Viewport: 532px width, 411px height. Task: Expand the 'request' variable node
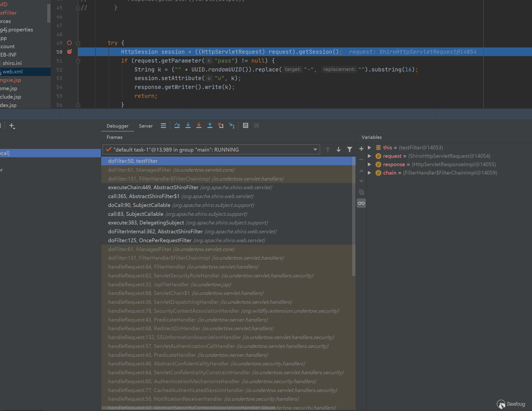(370, 156)
